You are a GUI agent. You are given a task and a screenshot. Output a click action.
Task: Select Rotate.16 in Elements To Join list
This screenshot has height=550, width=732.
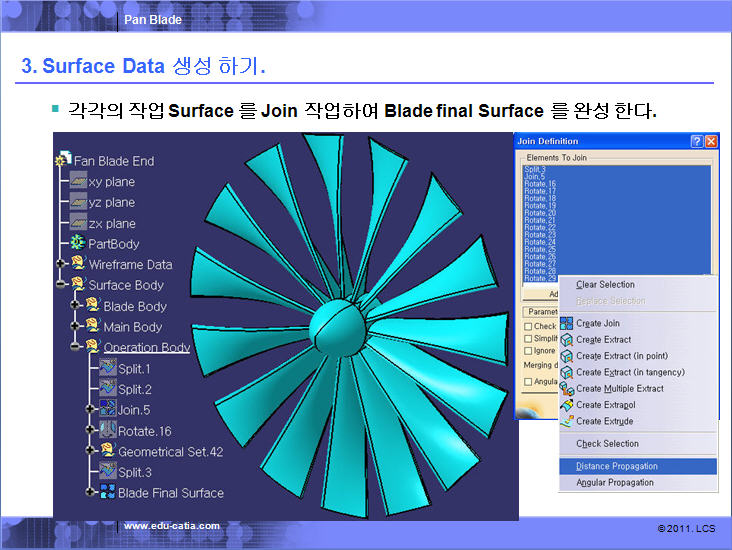point(541,184)
